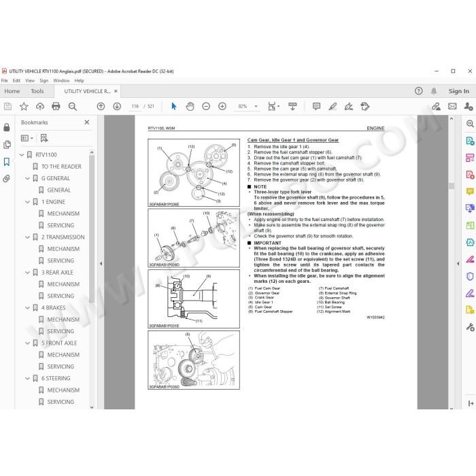Toggle the Bookmarks navigation pane button
Image resolution: width=476 pixels, height=476 pixels.
point(6,162)
